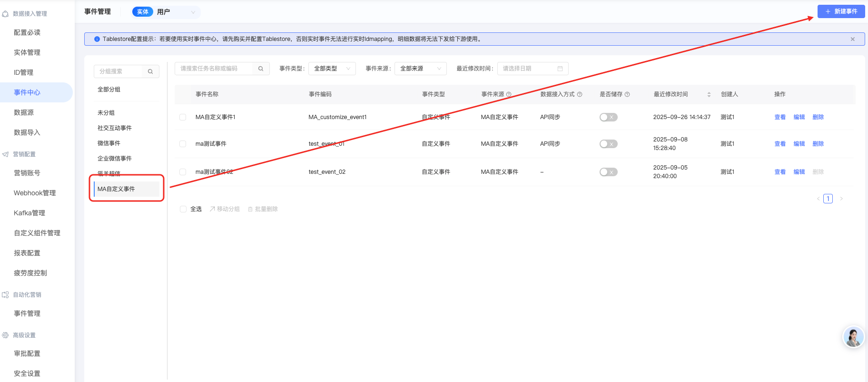
Task: Open the 事件来源 全部来源 dropdown
Action: (x=421, y=69)
